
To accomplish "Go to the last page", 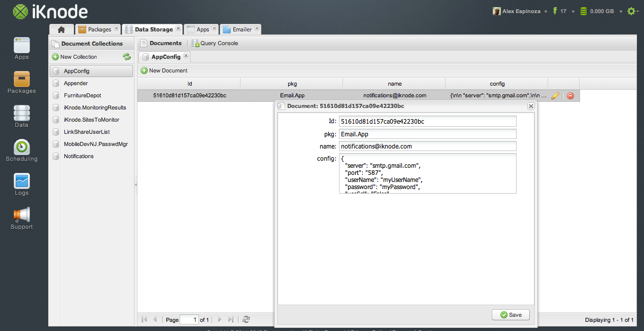I will [231, 320].
